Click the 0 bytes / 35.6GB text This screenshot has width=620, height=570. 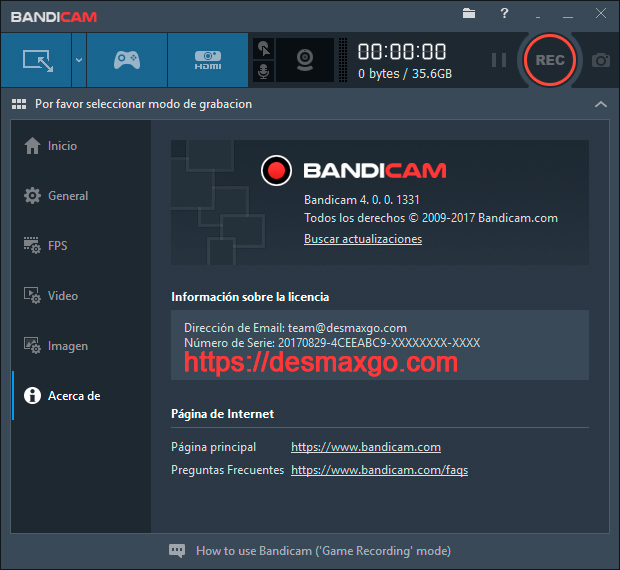pyautogui.click(x=405, y=74)
